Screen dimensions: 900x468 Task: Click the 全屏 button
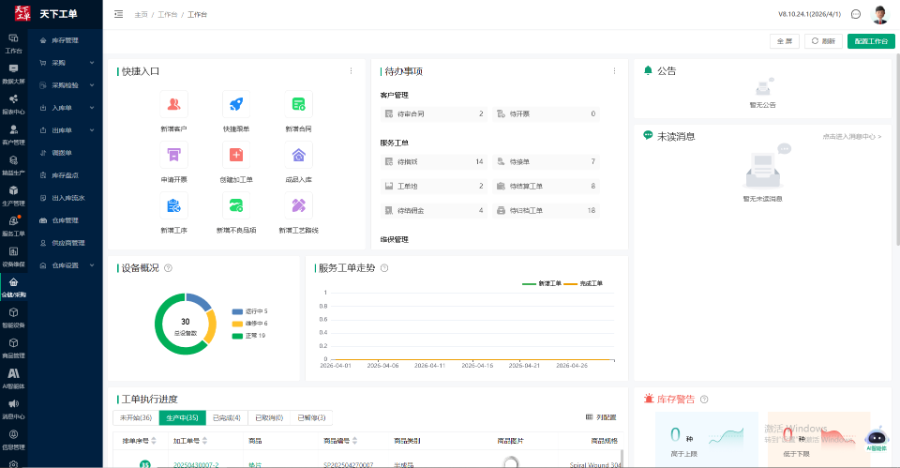click(784, 41)
